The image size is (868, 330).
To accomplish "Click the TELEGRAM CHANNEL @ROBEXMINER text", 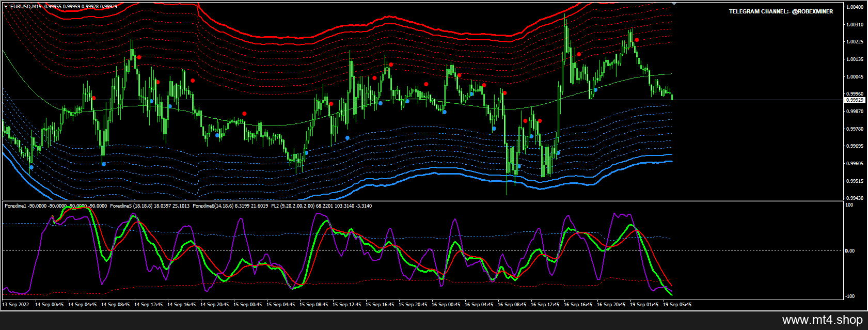I will coord(781,11).
